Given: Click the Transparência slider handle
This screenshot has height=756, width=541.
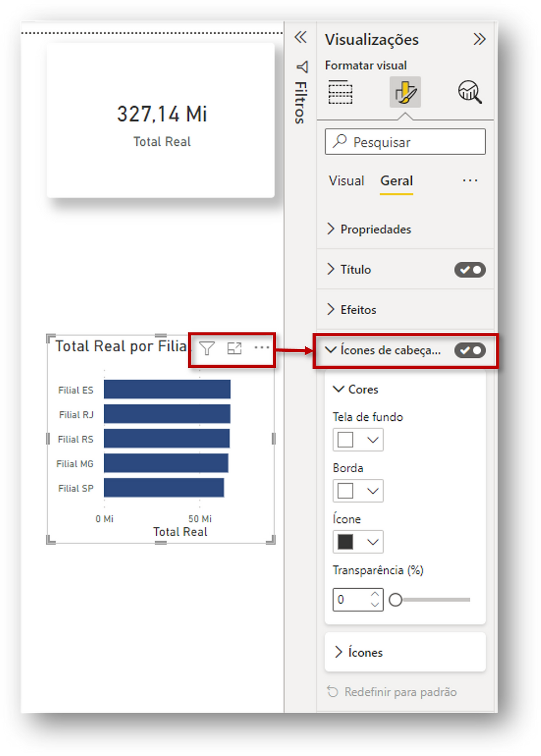Looking at the screenshot, I should [x=395, y=600].
